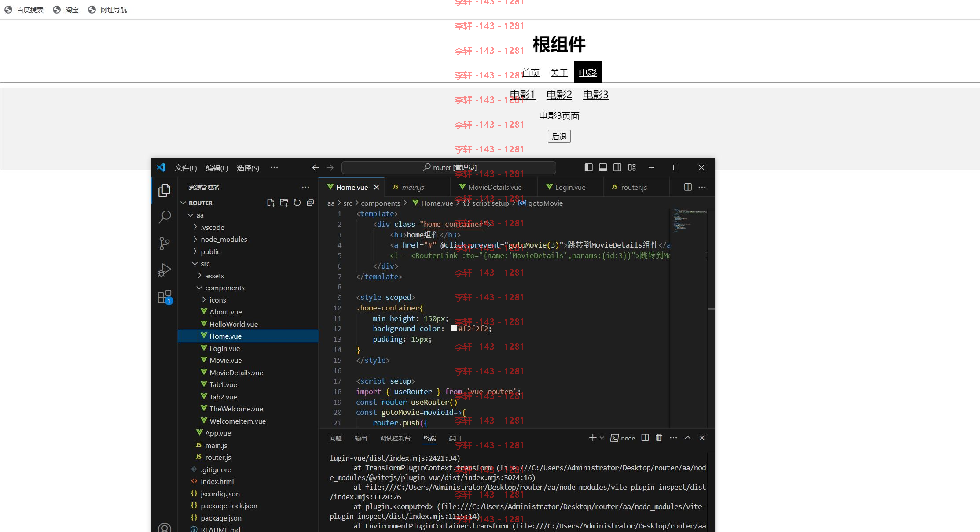This screenshot has width=980, height=532.
Task: Open the 淘宝 bookmark in browser
Action: click(x=66, y=10)
